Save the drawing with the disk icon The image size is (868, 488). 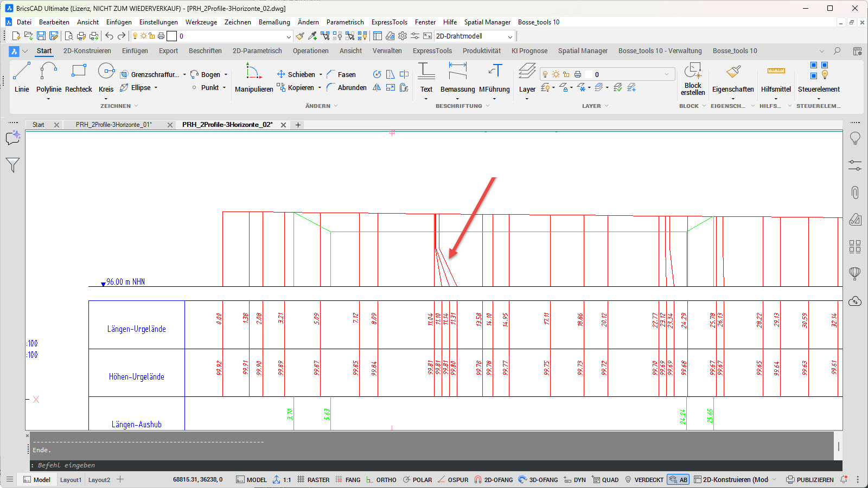(41, 36)
